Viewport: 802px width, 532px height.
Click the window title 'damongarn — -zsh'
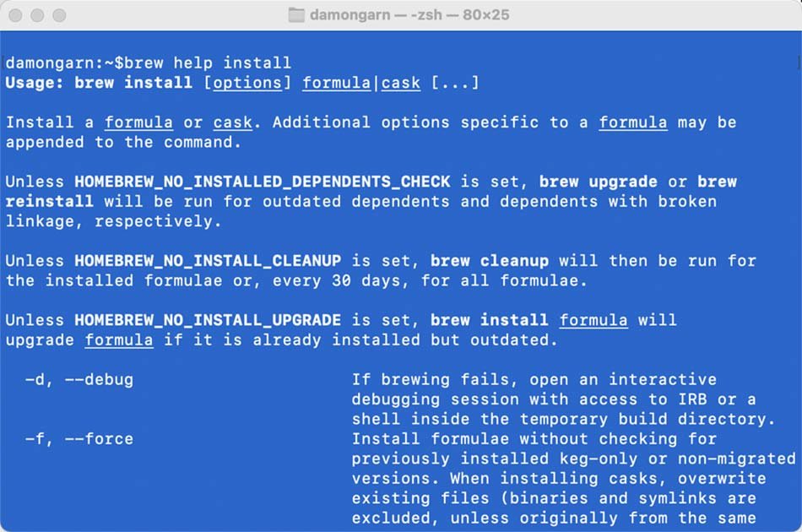[x=376, y=15]
